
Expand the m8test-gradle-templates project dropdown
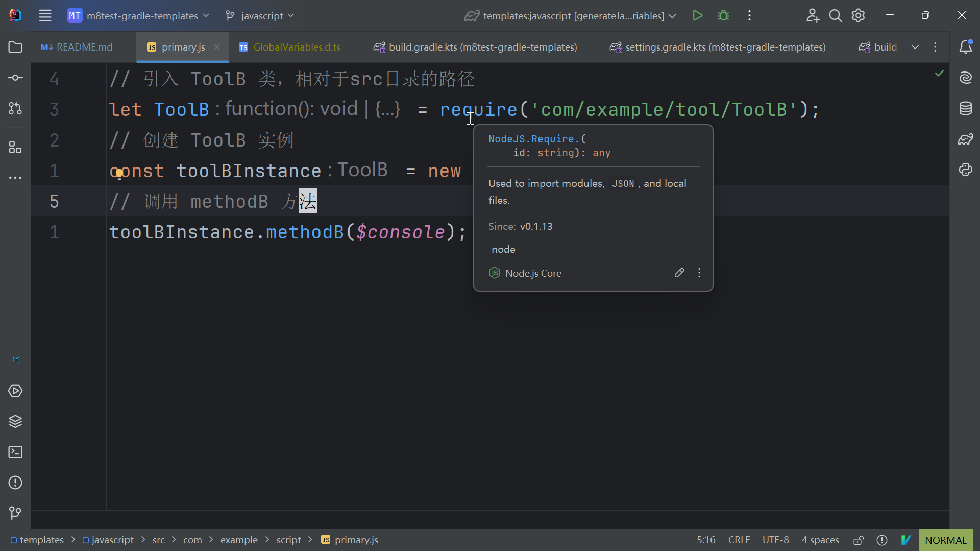(x=139, y=16)
